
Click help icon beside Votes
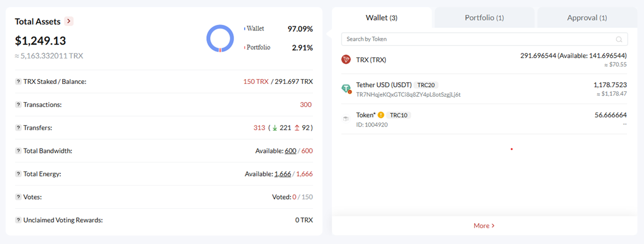click(18, 197)
